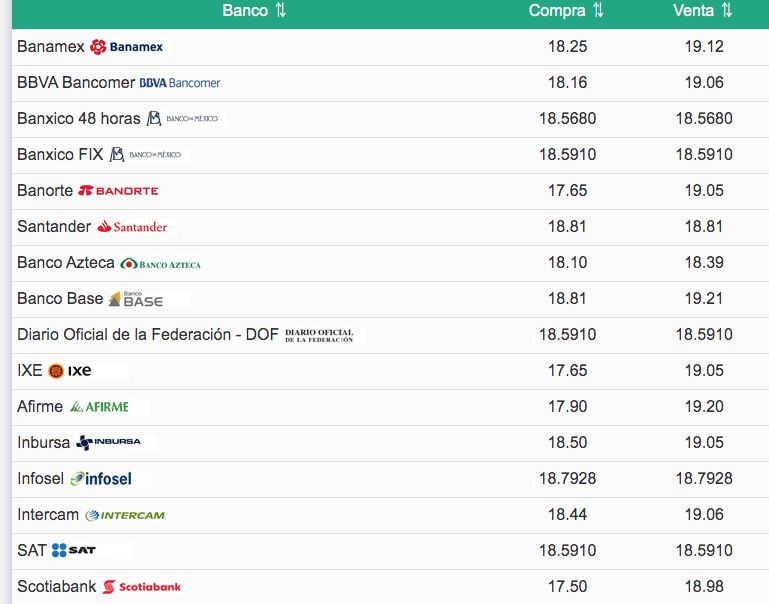Select the Infosel name text
Screen dimensions: 769x604
(41, 478)
